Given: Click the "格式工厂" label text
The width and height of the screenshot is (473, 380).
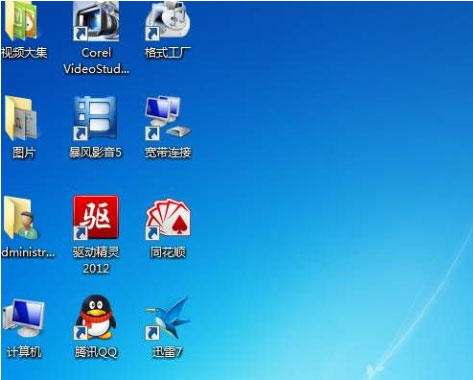Looking at the screenshot, I should 168,52.
